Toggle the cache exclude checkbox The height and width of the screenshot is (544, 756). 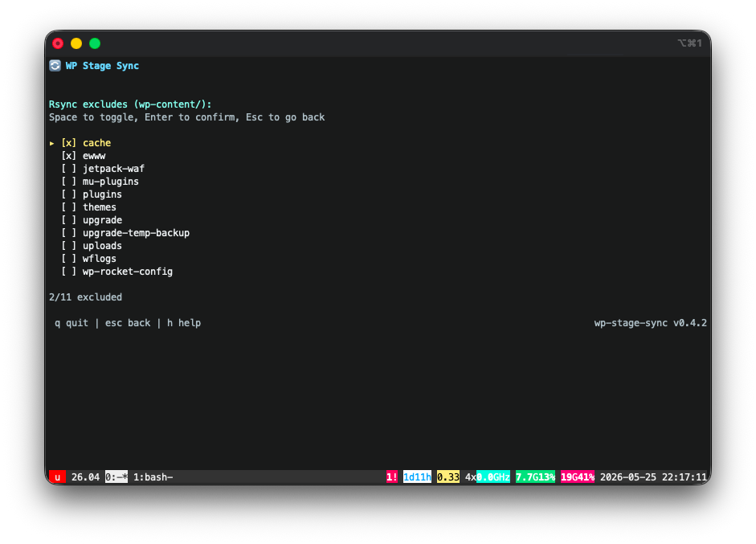point(68,143)
